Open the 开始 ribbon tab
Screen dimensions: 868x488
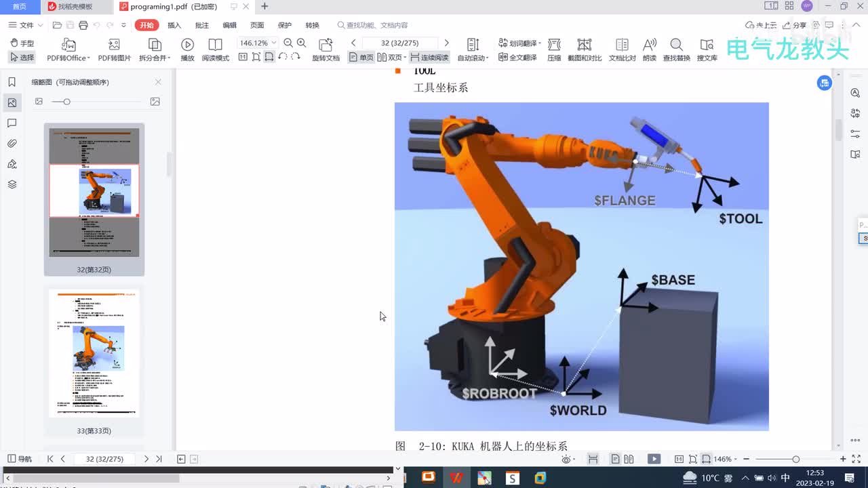coord(146,25)
